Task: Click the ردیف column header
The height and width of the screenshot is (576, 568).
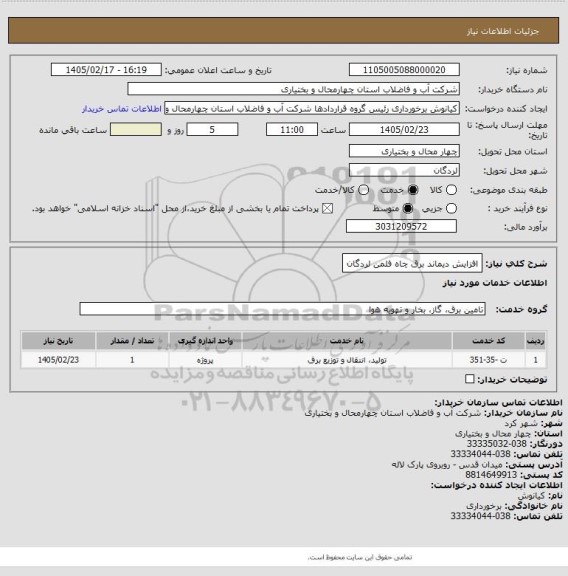Action: pyautogui.click(x=536, y=341)
